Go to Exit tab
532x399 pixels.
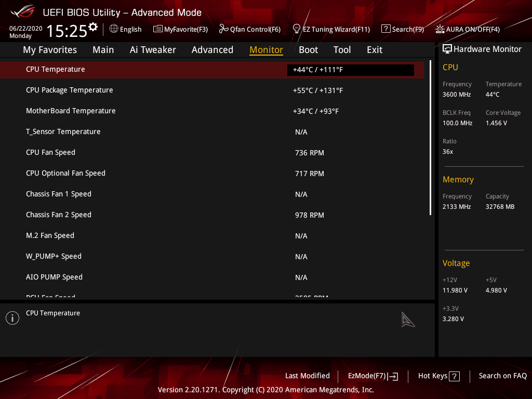tap(375, 50)
